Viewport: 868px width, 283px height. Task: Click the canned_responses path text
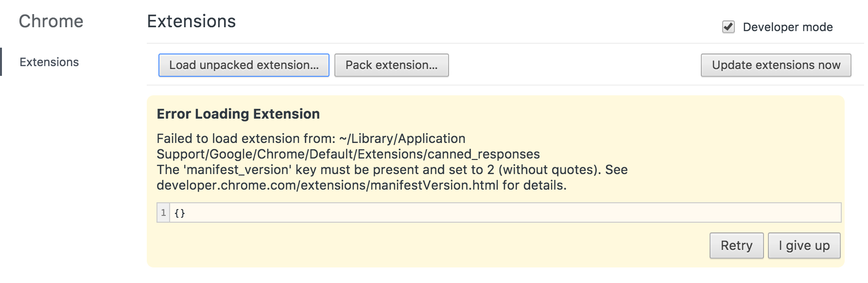click(x=484, y=154)
